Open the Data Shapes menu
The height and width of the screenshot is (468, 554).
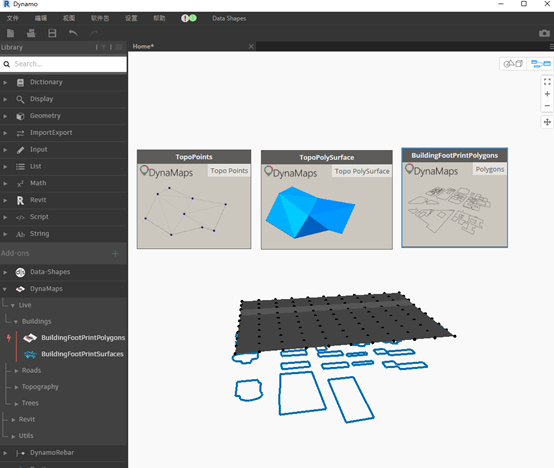pyautogui.click(x=229, y=18)
